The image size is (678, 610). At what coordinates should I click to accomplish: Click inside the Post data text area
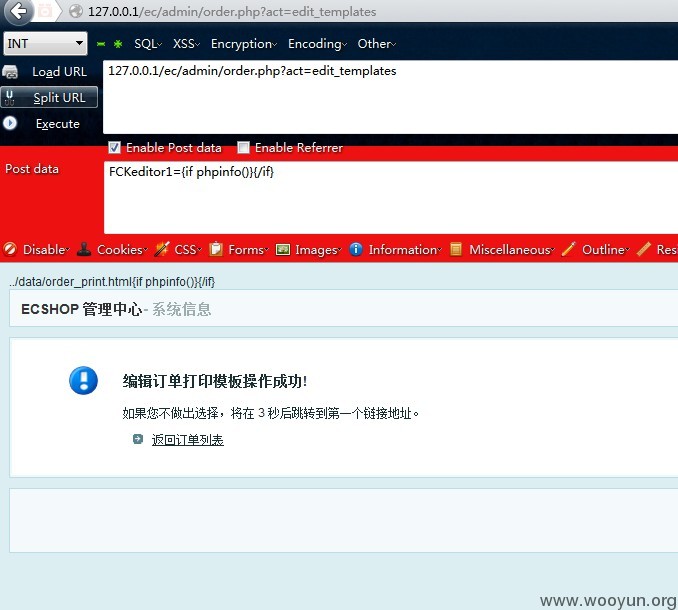coord(391,197)
